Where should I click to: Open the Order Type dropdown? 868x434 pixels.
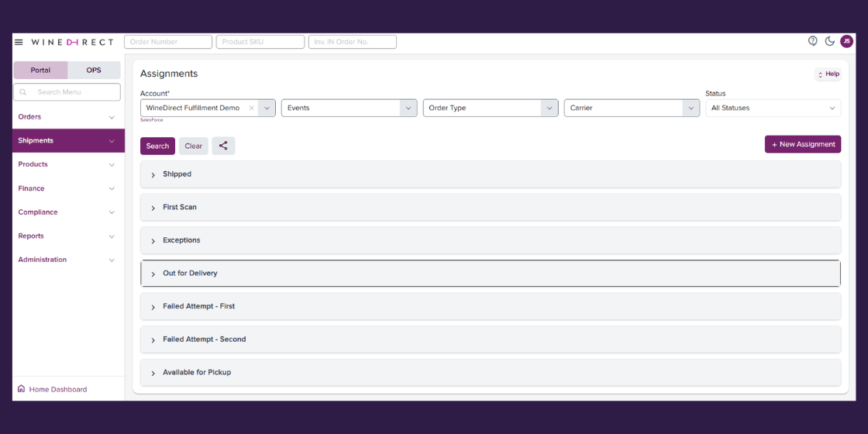[x=491, y=108]
